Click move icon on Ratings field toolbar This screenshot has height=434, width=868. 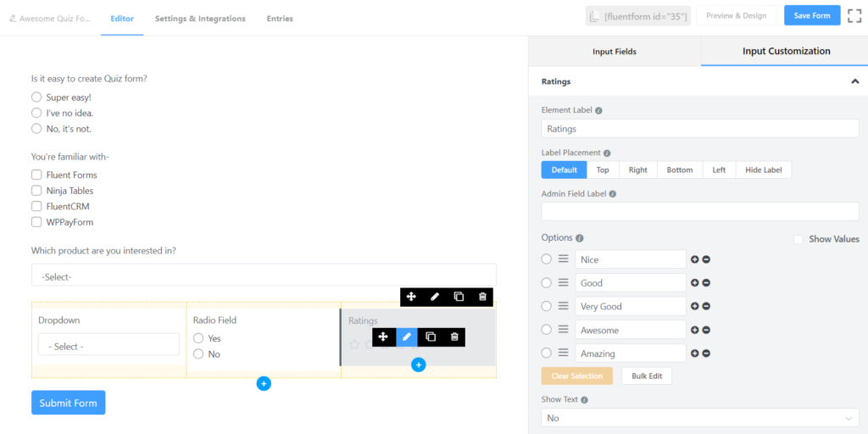383,337
